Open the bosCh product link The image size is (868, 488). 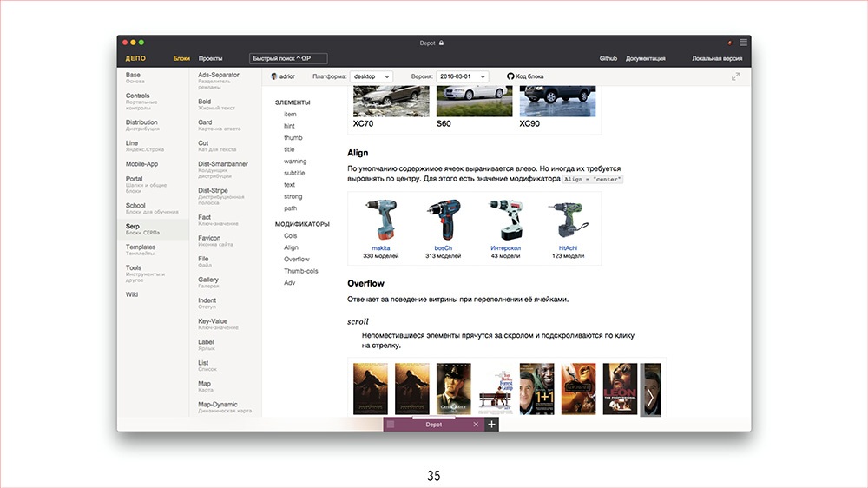click(x=443, y=248)
